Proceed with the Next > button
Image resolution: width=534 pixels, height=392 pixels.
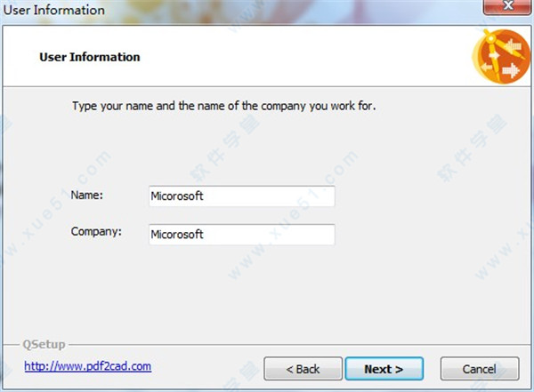(x=384, y=369)
